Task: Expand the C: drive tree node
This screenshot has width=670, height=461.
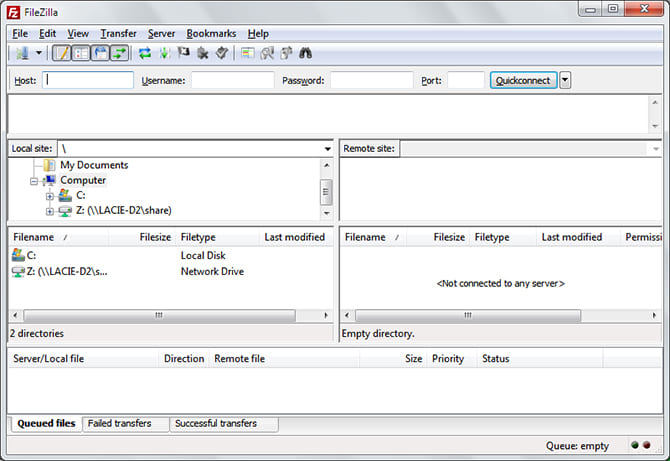Action: click(50, 197)
